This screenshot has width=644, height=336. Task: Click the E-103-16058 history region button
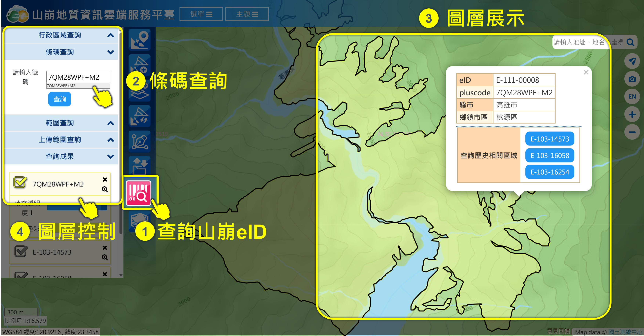pos(549,155)
